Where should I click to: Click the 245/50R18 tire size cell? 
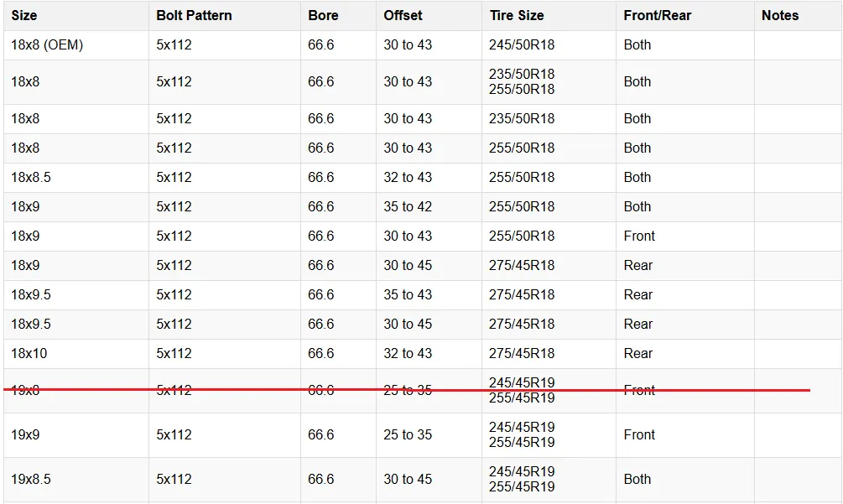coord(522,45)
